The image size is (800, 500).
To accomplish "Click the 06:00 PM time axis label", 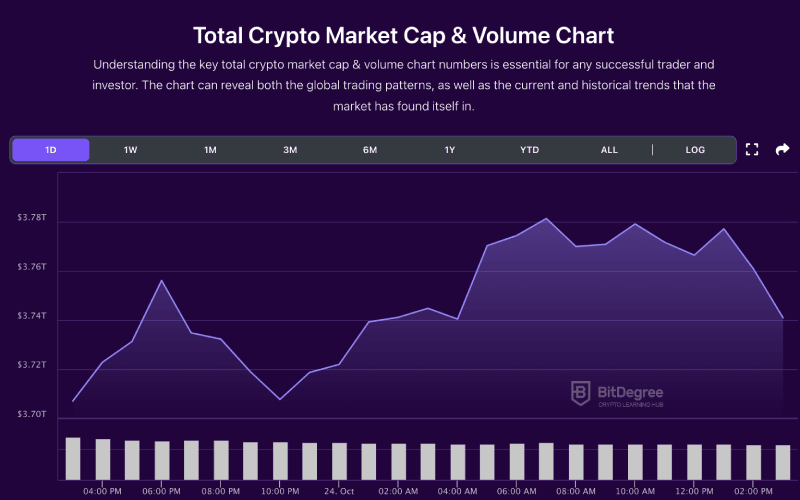I will click(x=161, y=491).
